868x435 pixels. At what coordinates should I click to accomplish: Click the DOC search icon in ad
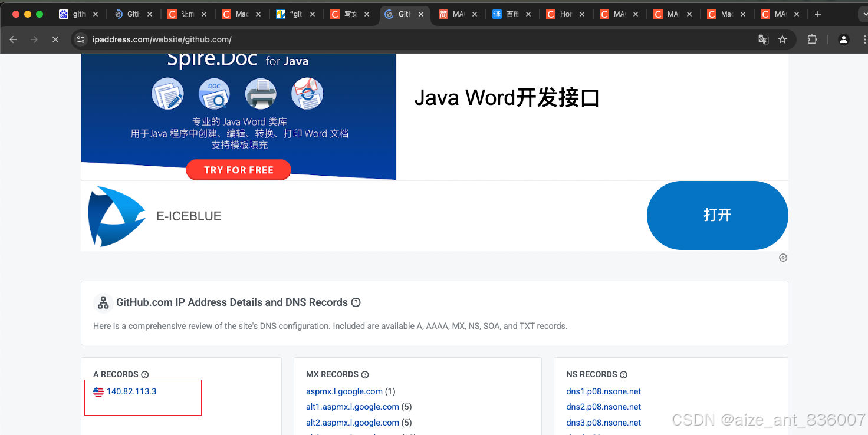tap(214, 94)
